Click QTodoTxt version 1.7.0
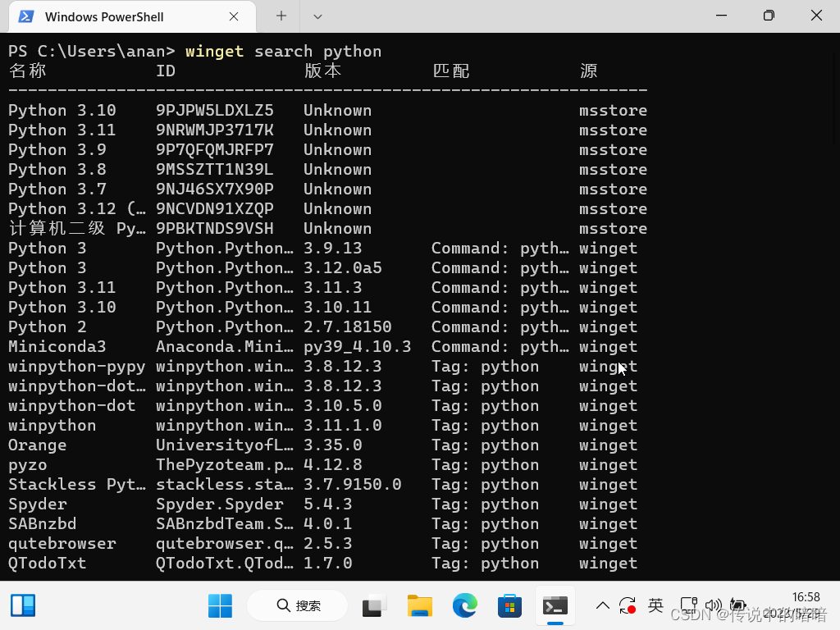 click(328, 564)
